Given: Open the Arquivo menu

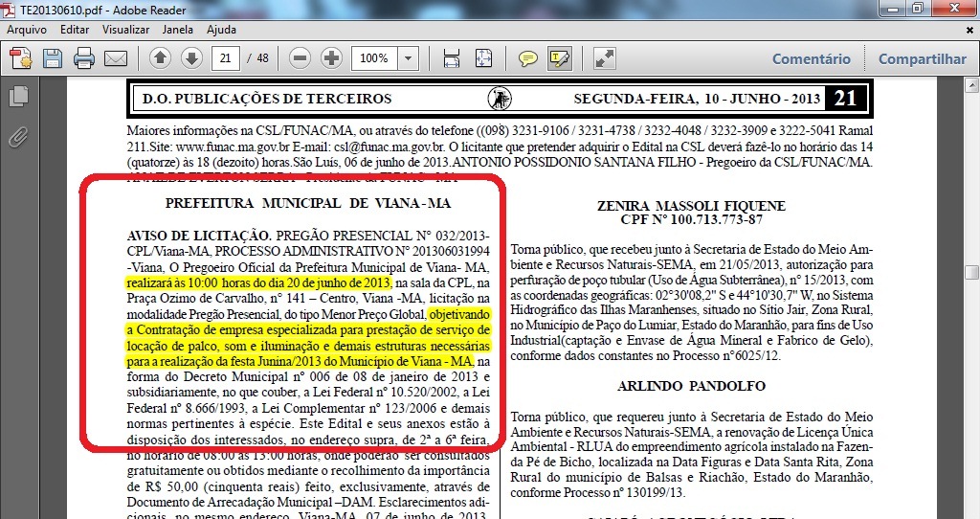Looking at the screenshot, I should coord(26,30).
